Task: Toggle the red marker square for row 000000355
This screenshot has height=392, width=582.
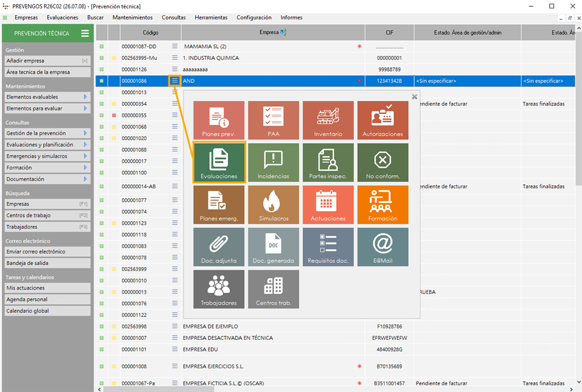Action: [114, 115]
